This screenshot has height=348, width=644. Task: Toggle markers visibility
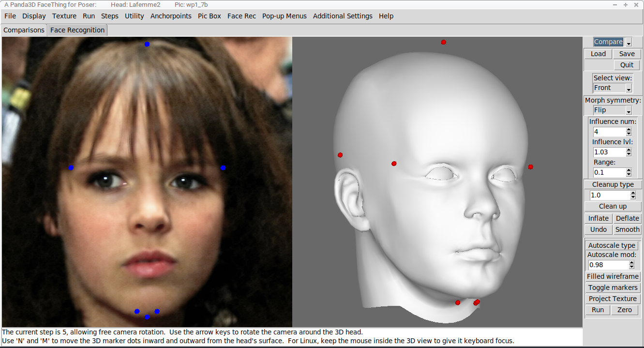tap(613, 287)
